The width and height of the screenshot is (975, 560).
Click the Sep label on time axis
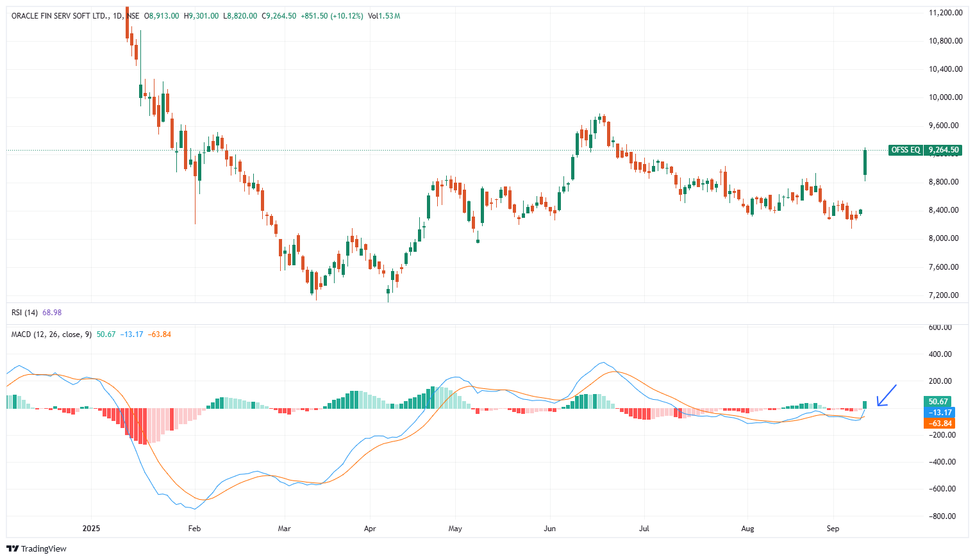pyautogui.click(x=833, y=529)
